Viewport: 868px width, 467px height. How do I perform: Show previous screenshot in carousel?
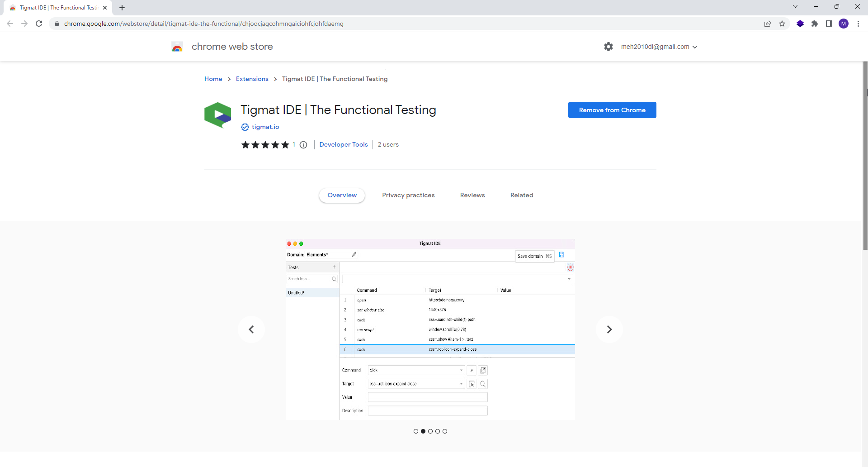[x=251, y=329]
